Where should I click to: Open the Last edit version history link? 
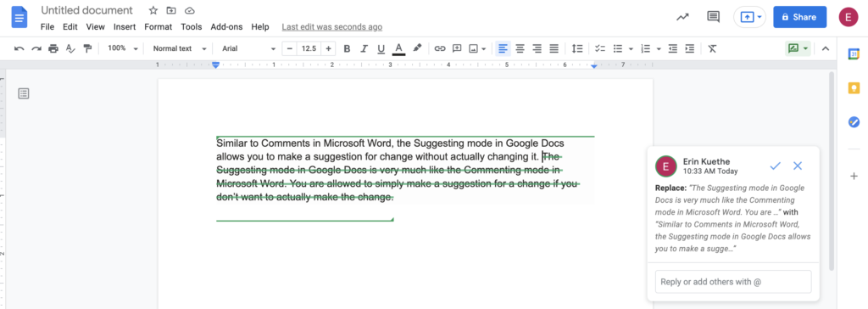(x=331, y=26)
